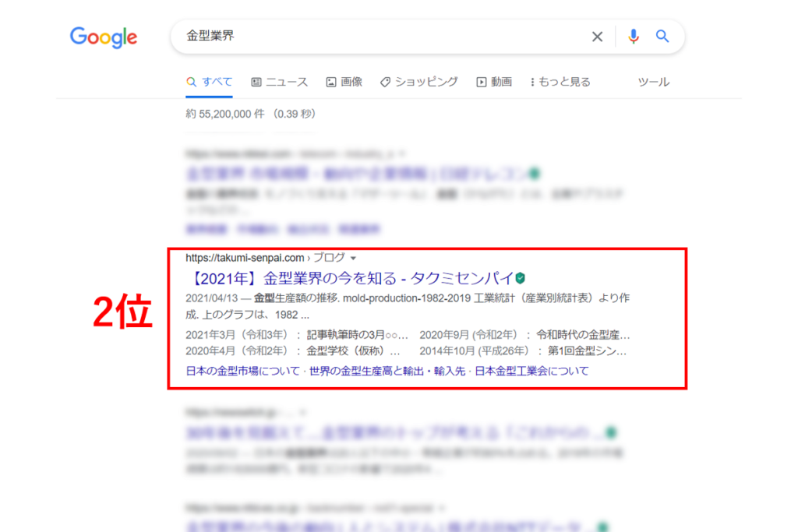This screenshot has height=532, width=798.
Task: Click the https://takumi-senpai.com URL text
Action: 245,258
